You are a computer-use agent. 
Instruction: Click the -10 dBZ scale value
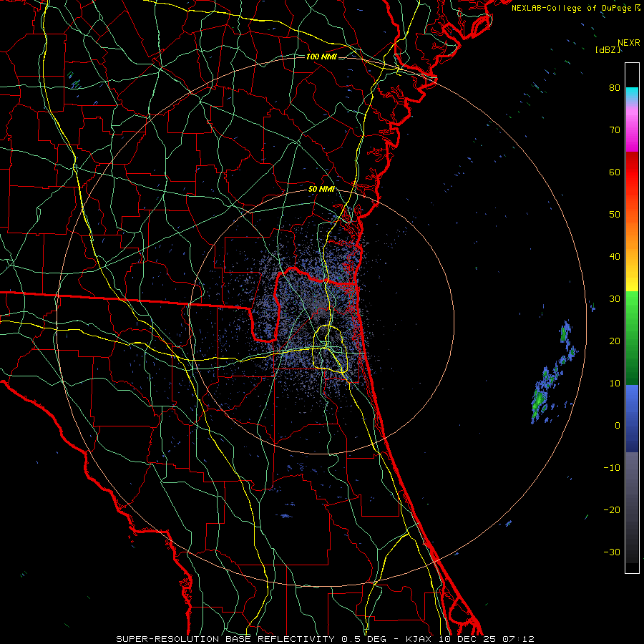[x=612, y=467]
